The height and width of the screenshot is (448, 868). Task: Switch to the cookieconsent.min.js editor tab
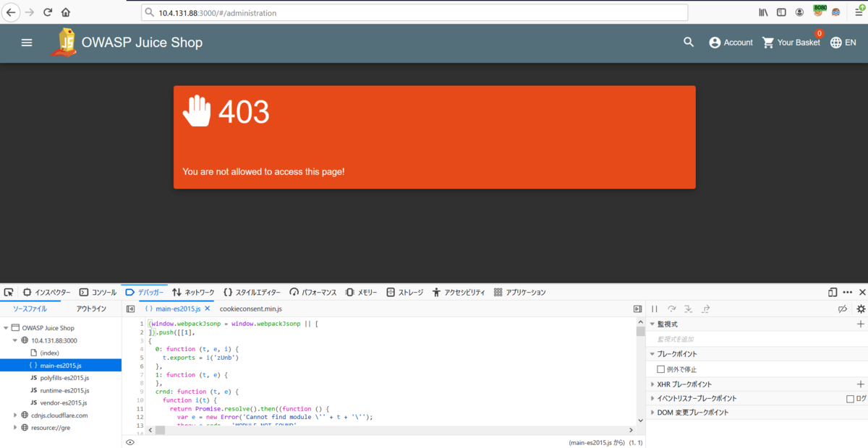click(x=251, y=309)
